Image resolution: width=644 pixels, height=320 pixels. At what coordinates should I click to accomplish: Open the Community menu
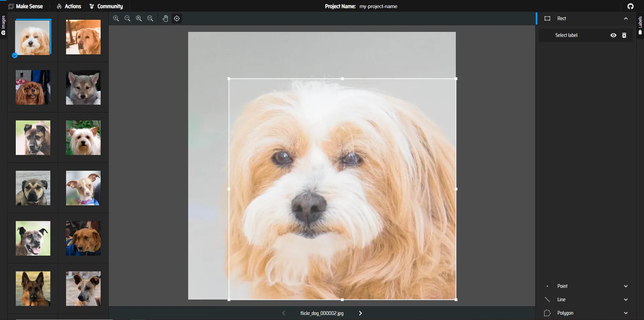(106, 6)
